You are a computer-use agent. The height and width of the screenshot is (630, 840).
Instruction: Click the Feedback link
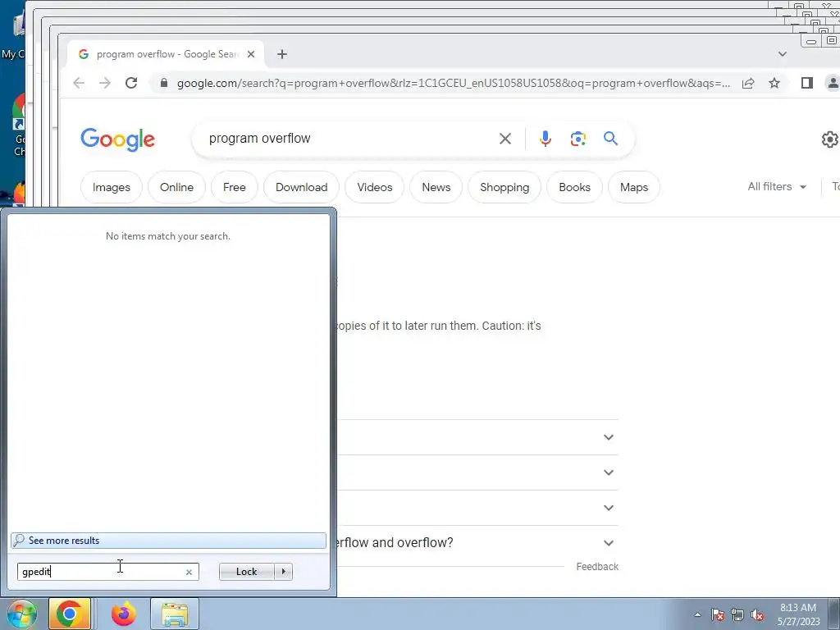point(597,567)
